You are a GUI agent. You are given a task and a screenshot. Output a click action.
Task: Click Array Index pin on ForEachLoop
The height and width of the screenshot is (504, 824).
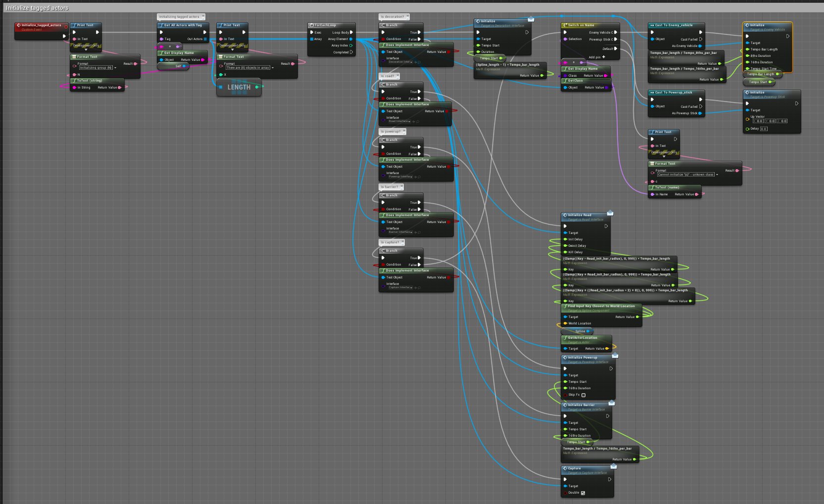pyautogui.click(x=351, y=46)
